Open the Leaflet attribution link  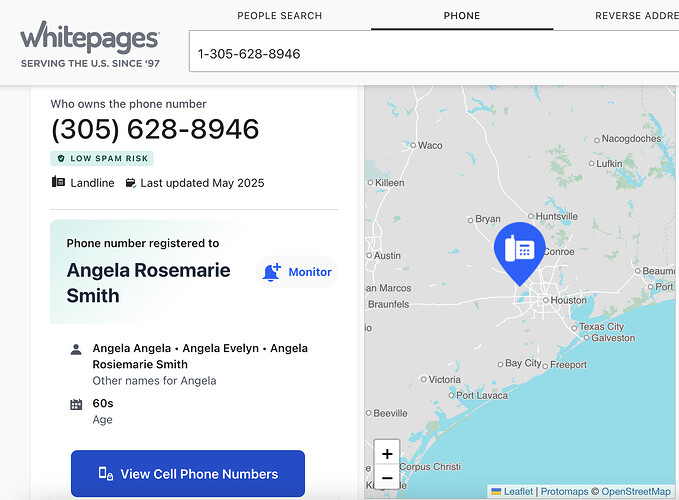click(518, 491)
